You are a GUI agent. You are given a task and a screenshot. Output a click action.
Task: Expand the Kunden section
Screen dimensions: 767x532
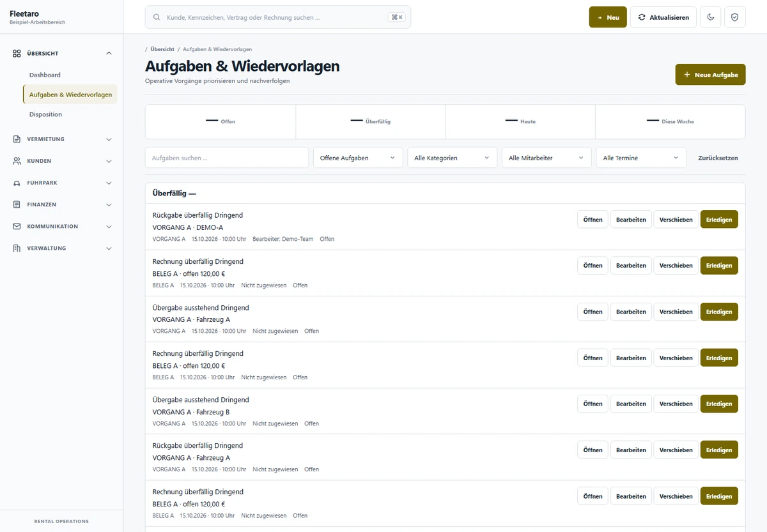point(109,161)
